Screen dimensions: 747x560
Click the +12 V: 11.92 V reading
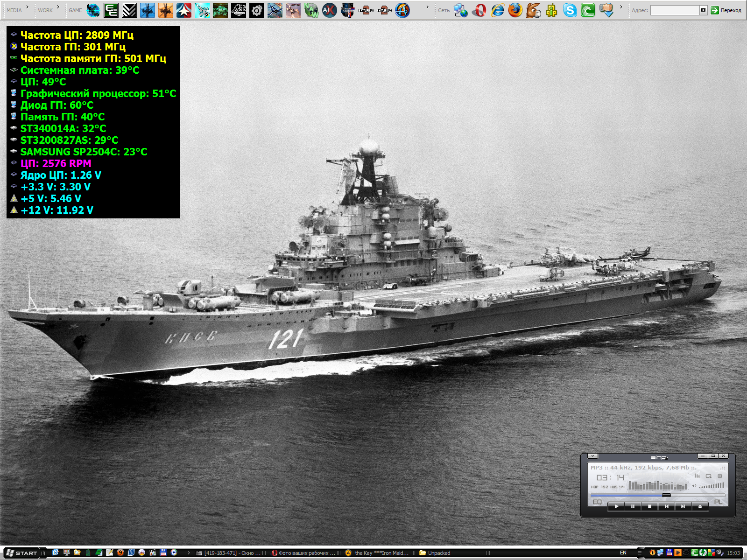coord(57,210)
